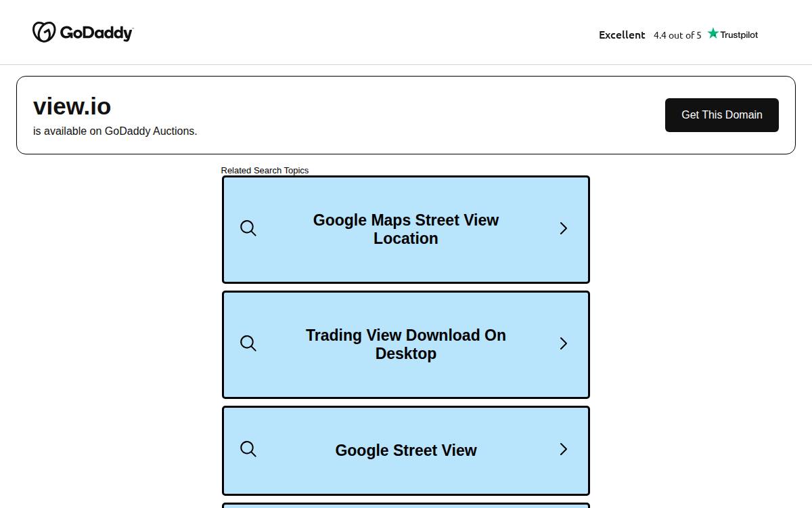Click the 'Excellent' rating text

pos(622,35)
